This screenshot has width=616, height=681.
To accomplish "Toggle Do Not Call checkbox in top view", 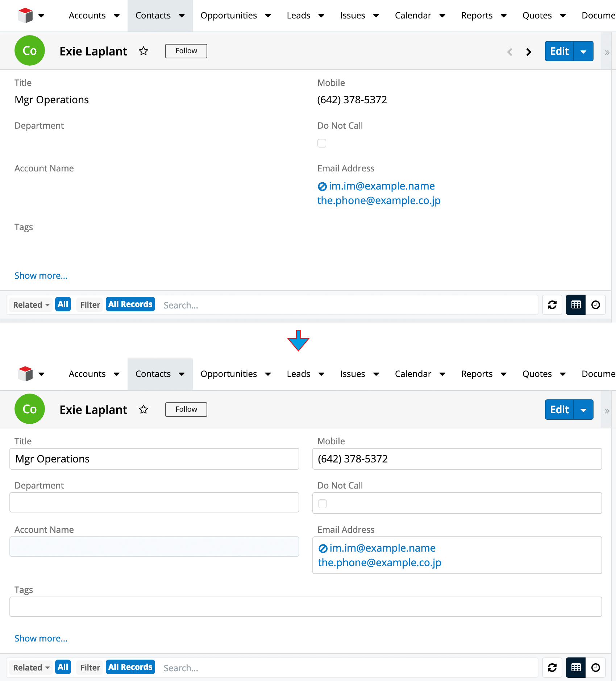I will (x=322, y=143).
